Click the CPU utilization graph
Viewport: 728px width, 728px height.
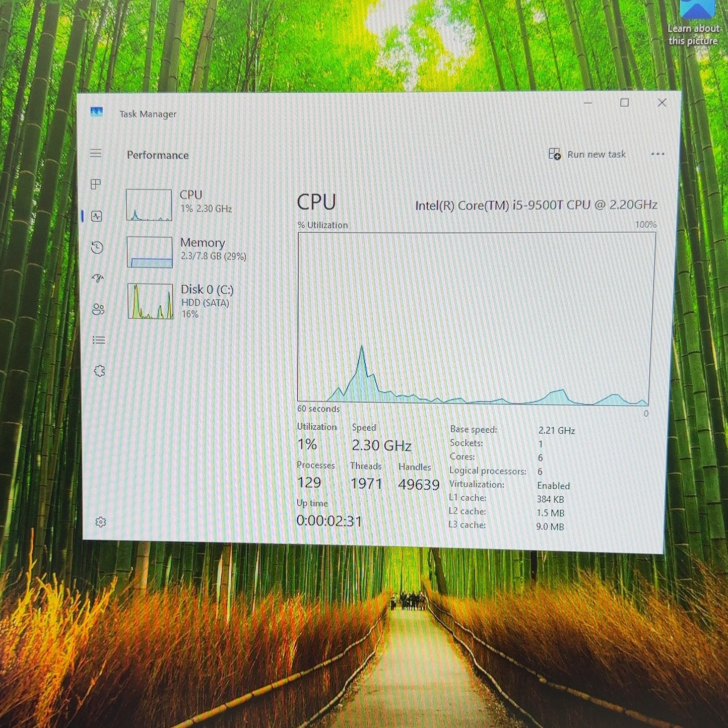pos(475,318)
